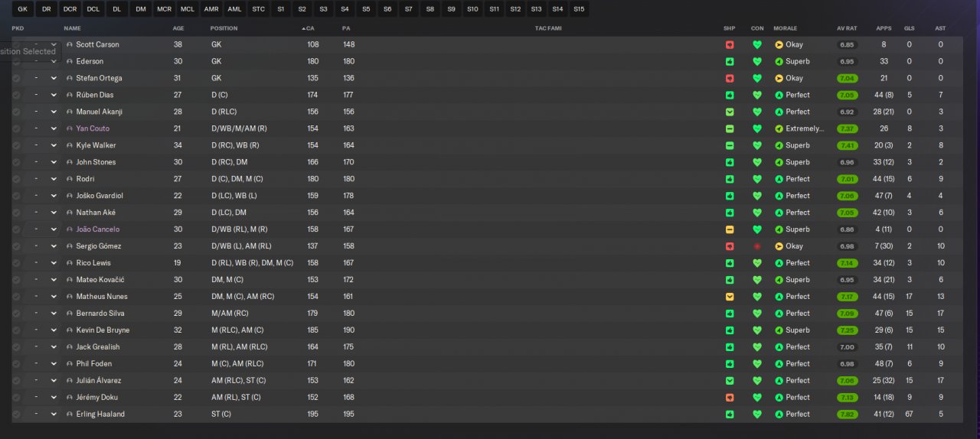Click Joško Gvardiol's green morale icon
Image resolution: width=980 pixels, height=439 pixels.
click(779, 196)
